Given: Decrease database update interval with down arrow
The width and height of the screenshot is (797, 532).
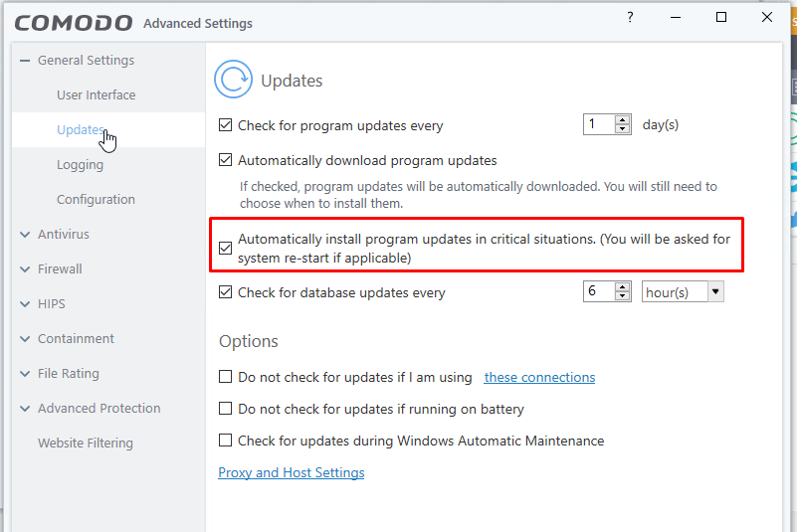Looking at the screenshot, I should [623, 297].
